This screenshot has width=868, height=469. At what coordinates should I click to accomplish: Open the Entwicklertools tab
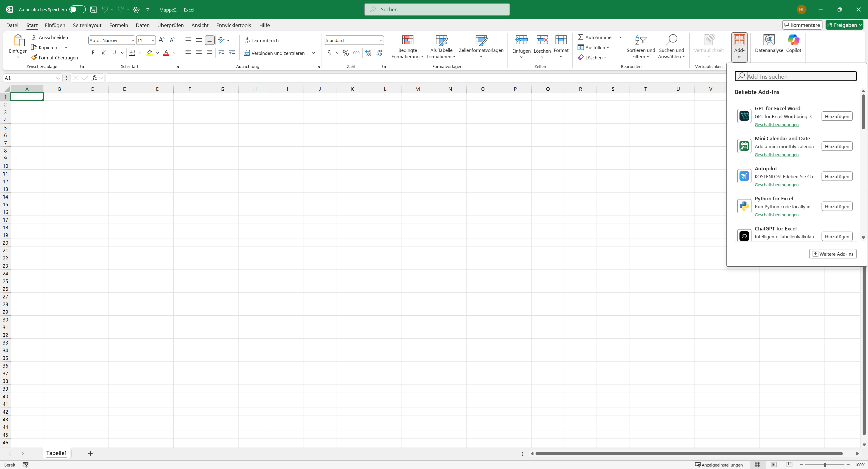click(x=233, y=25)
